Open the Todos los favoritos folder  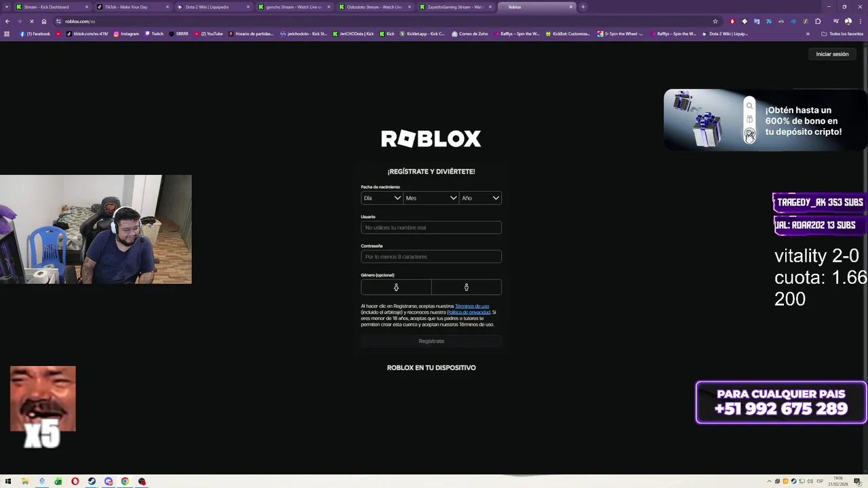pyautogui.click(x=842, y=34)
